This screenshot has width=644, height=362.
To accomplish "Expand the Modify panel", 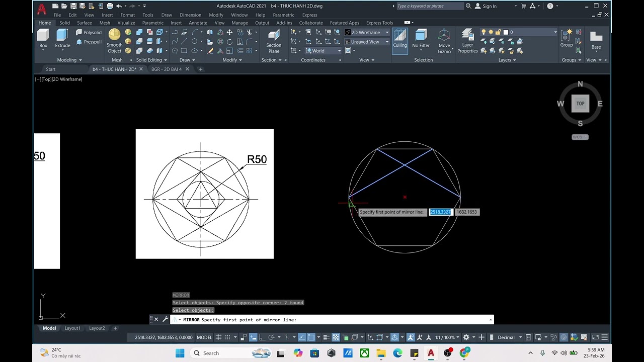I will pos(232,60).
